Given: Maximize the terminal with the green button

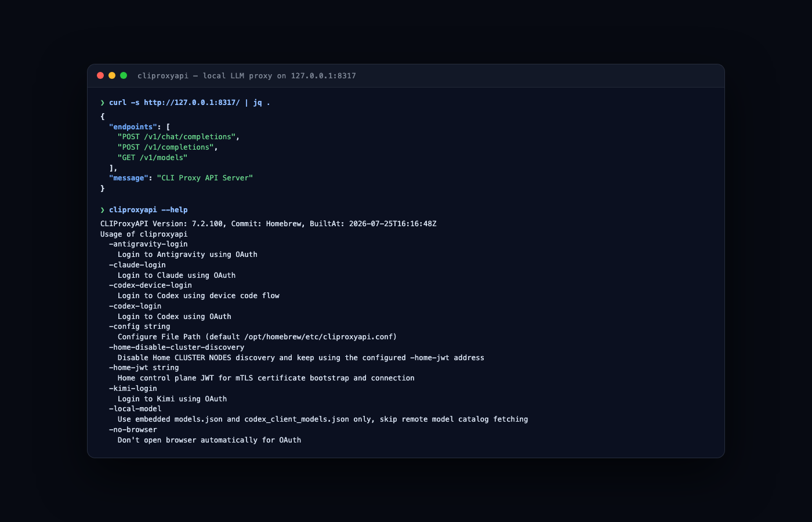Looking at the screenshot, I should pyautogui.click(x=124, y=75).
